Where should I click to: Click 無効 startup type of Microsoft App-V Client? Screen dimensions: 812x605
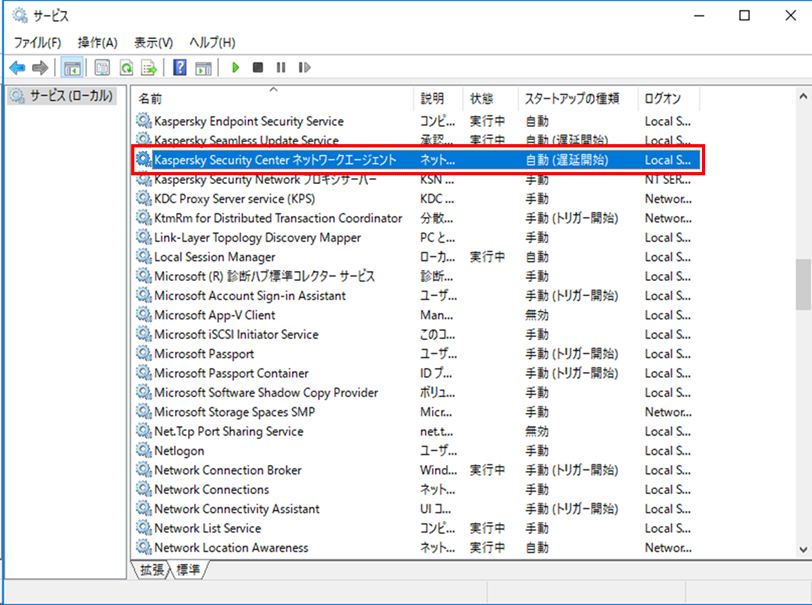click(537, 315)
